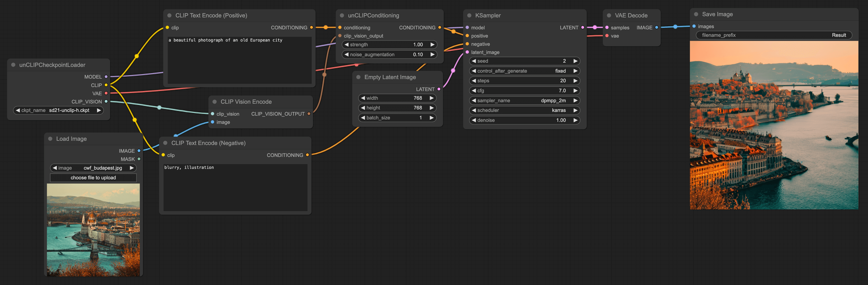The height and width of the screenshot is (285, 868).
Task: Click the noise_augmentation value field
Action: (x=390, y=54)
